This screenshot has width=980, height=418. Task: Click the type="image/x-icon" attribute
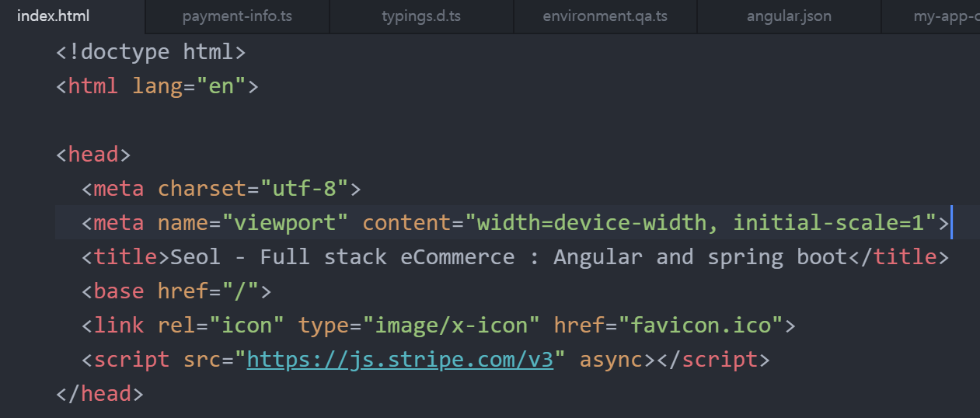(x=419, y=326)
